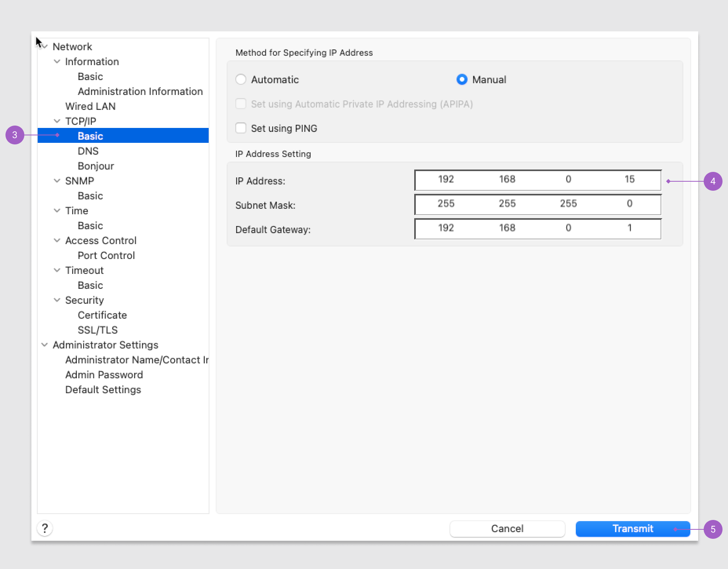The height and width of the screenshot is (569, 728).
Task: Click IP Address third octet 0
Action: click(x=568, y=179)
